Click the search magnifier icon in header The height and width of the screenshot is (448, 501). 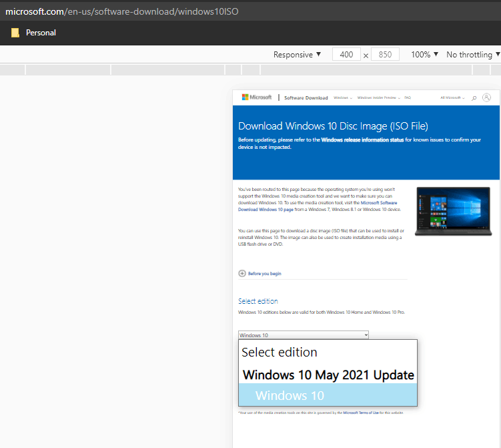tap(474, 98)
